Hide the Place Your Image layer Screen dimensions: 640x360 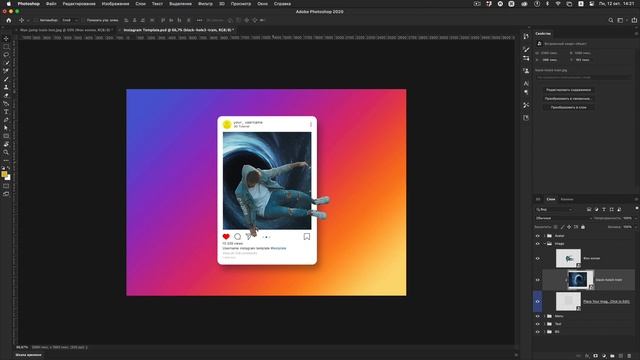pos(538,302)
